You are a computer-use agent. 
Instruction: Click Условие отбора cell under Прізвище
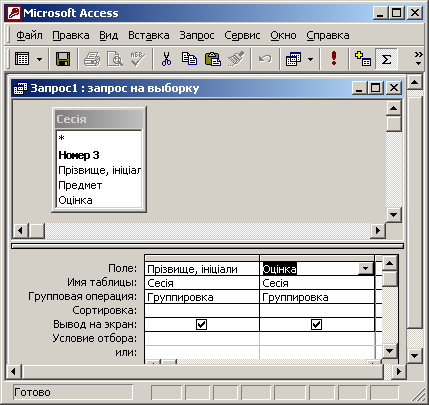(202, 338)
